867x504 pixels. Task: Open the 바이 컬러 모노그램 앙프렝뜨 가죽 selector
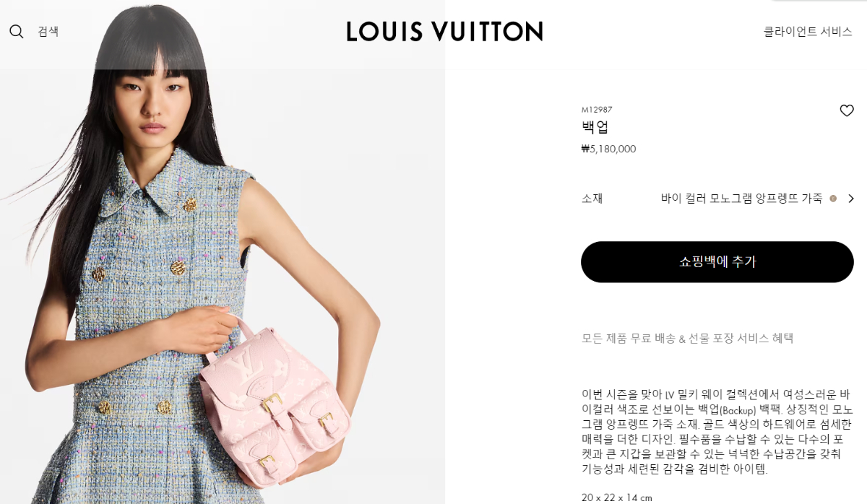pos(741,199)
